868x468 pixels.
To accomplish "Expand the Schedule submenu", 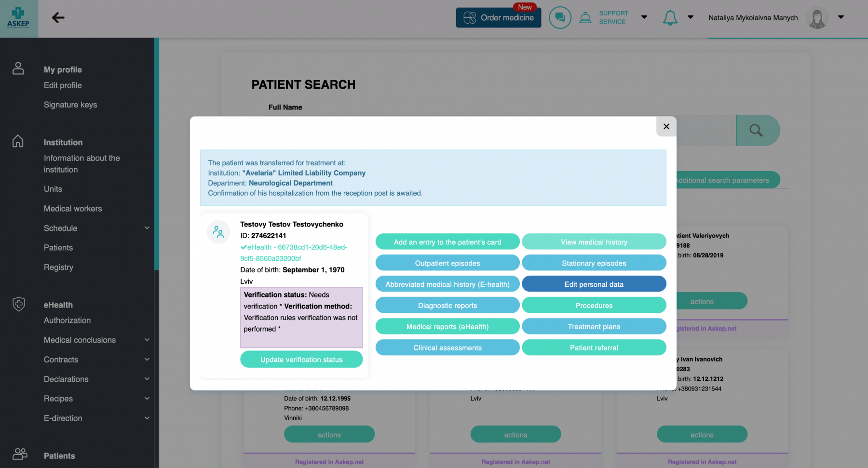I will [x=147, y=228].
